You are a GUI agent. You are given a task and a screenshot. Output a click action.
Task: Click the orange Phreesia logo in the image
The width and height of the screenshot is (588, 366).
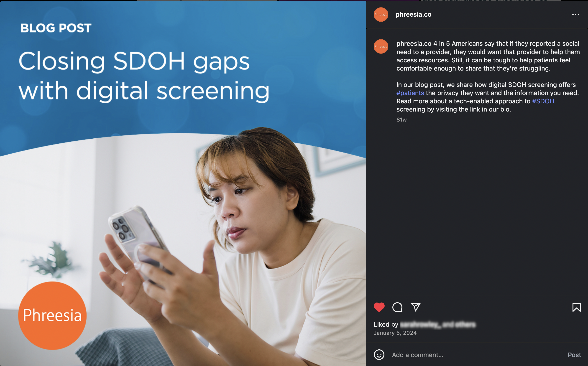(x=52, y=315)
